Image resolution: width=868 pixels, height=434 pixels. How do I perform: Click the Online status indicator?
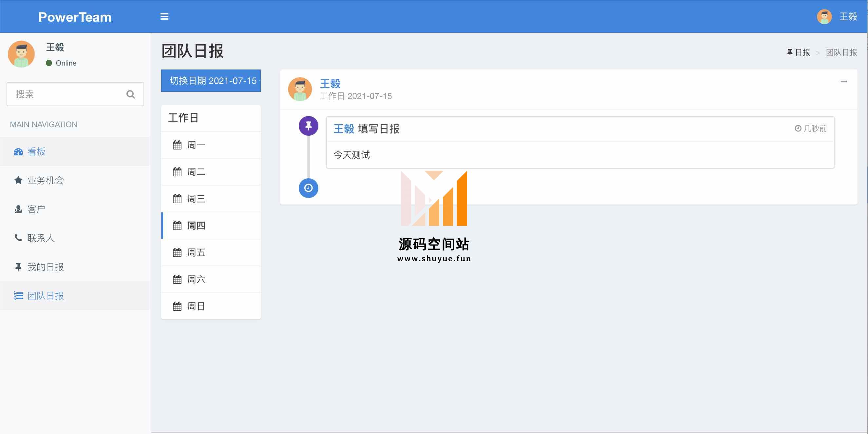click(61, 63)
